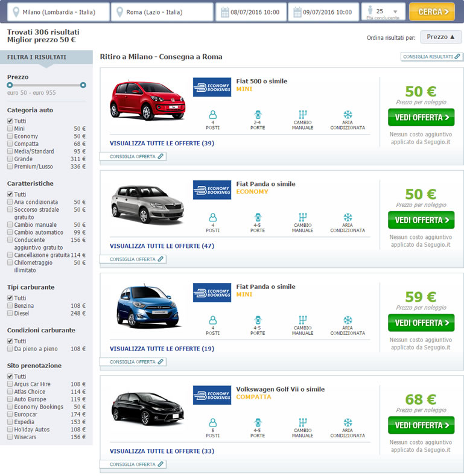Click the doors icon on the Fiat 500 offer
The width and height of the screenshot is (464, 476).
[x=258, y=115]
